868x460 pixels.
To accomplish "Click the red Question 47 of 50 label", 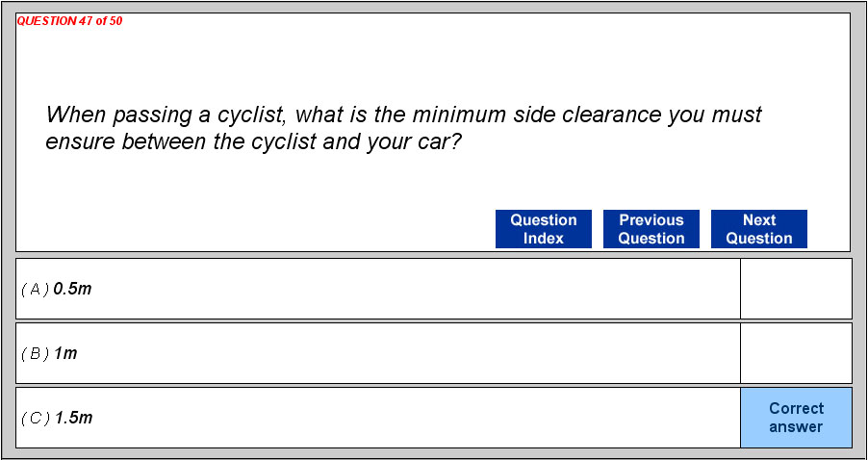I will click(70, 21).
